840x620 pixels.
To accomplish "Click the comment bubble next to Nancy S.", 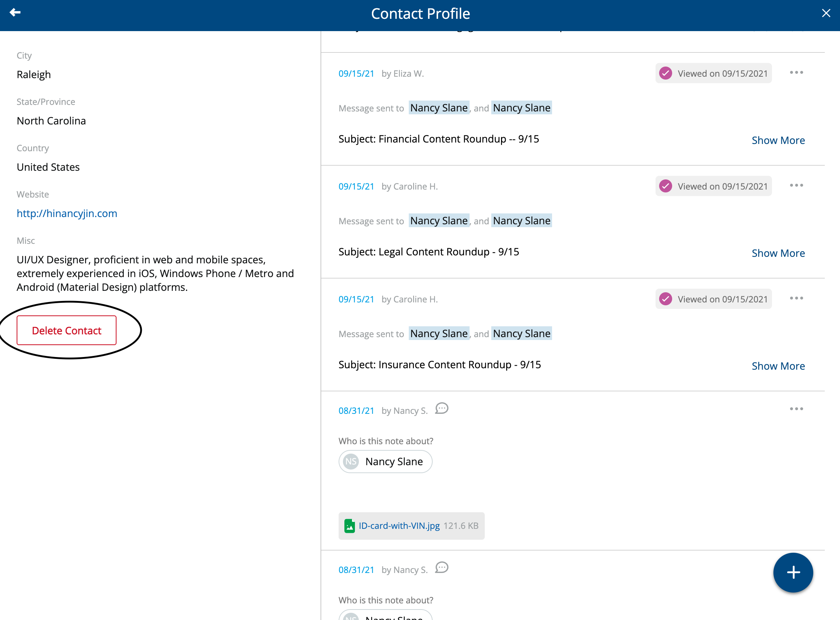I will click(x=442, y=409).
